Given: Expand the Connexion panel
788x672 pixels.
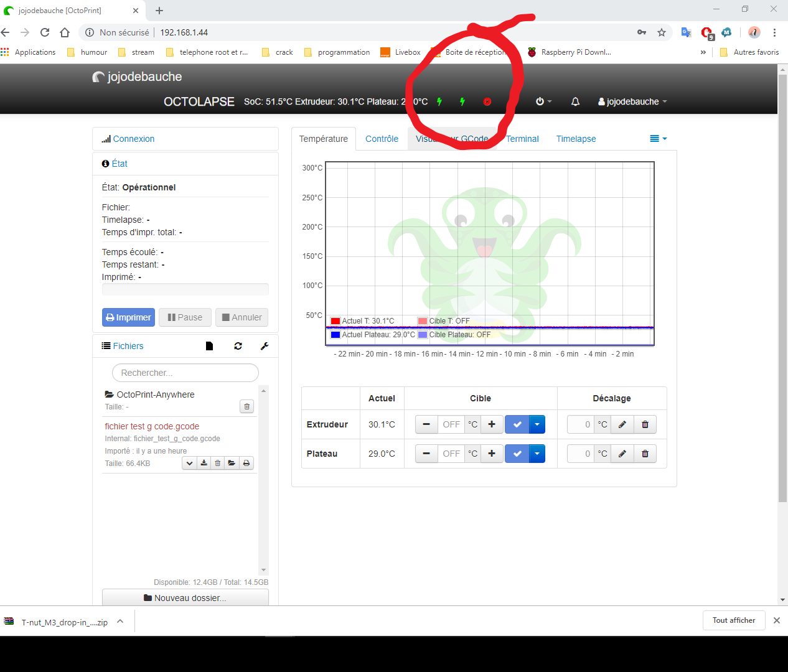Looking at the screenshot, I should pos(133,139).
